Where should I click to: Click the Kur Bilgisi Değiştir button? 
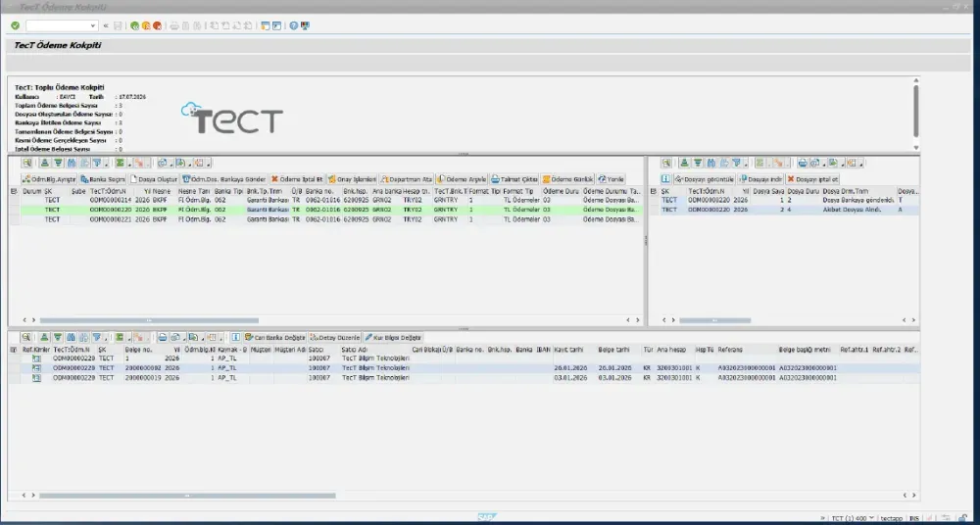pos(394,336)
